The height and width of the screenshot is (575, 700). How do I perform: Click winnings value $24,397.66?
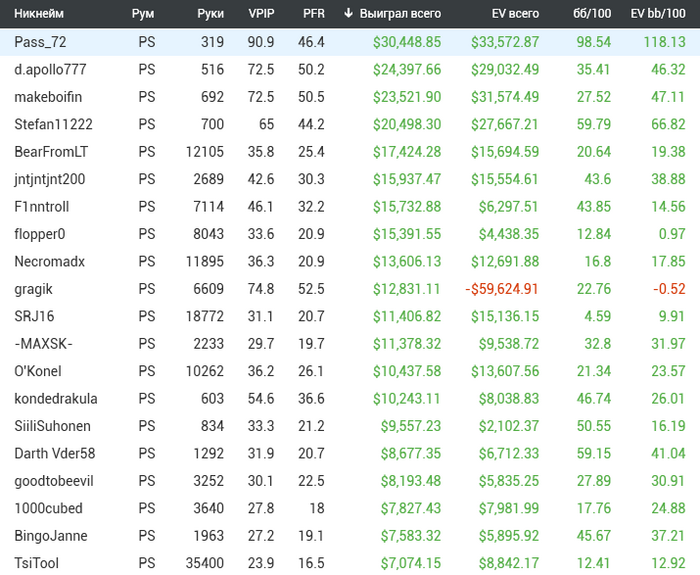[x=407, y=70]
